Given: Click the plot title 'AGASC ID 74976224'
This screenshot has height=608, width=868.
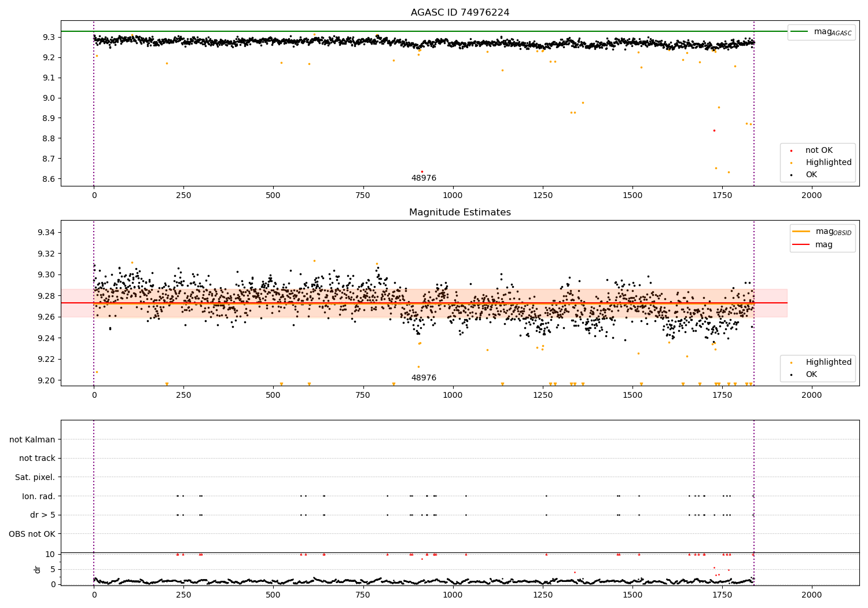Looking at the screenshot, I should 460,13.
